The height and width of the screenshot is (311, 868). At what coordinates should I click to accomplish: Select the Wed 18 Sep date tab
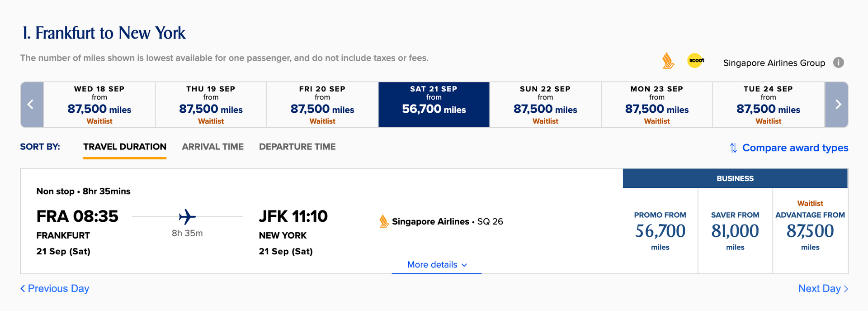(99, 104)
